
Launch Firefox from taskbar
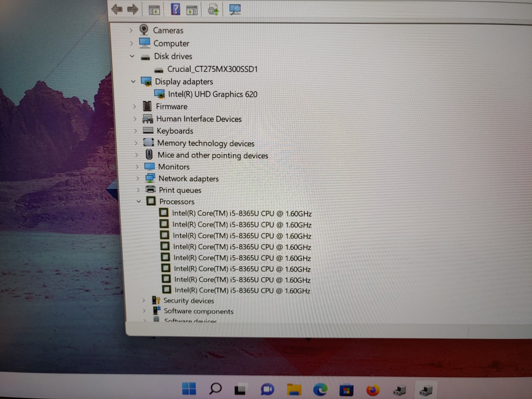point(373,390)
